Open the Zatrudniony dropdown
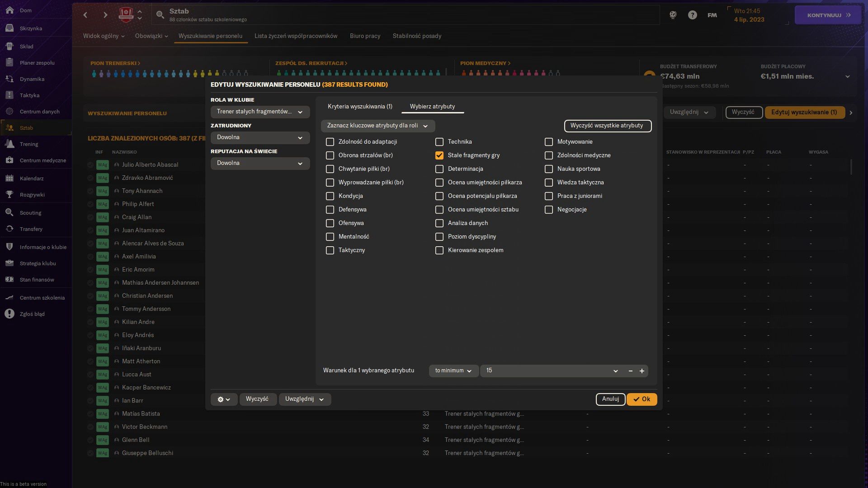The height and width of the screenshot is (488, 868). 260,137
